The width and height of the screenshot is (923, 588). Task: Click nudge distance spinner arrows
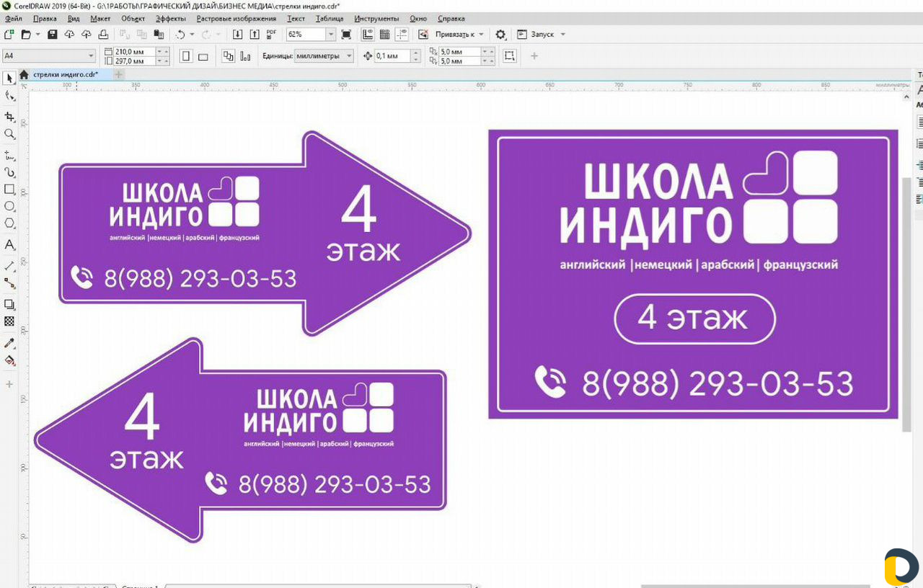416,55
